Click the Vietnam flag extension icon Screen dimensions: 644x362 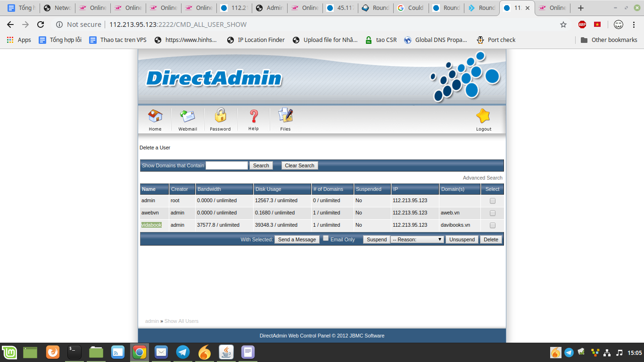click(x=597, y=25)
